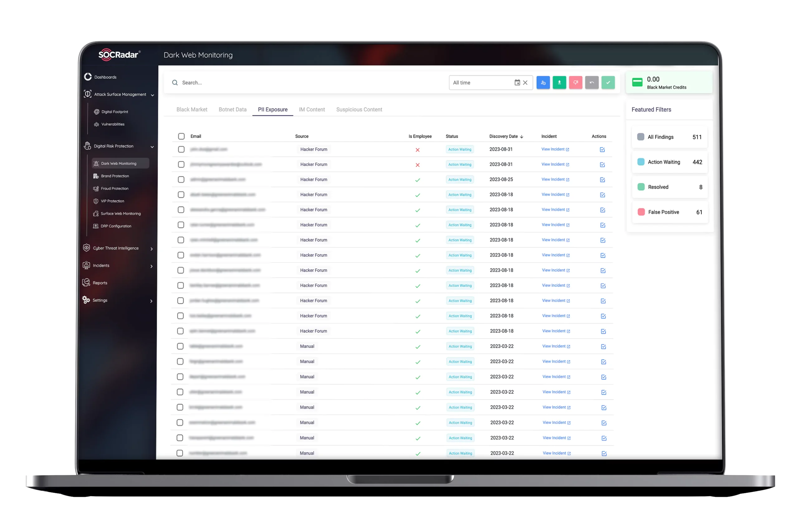Screen dimensions: 798x532
Task: Open the Reports sidebar icon
Action: (x=86, y=282)
